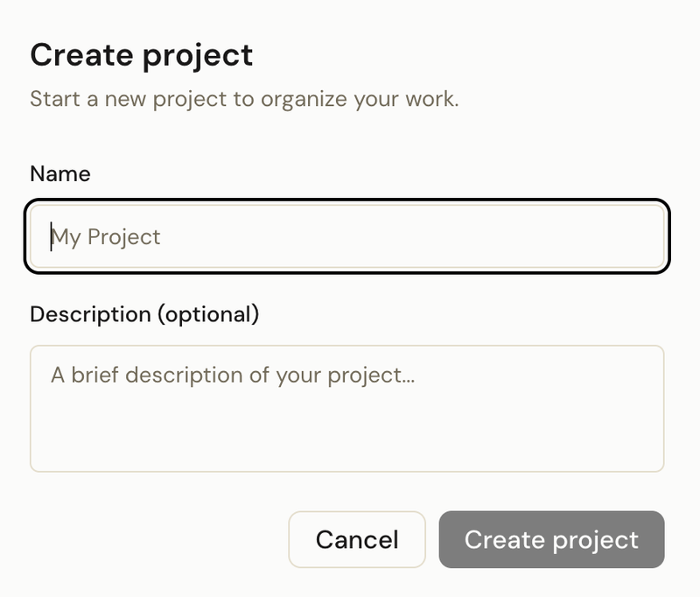Screen dimensions: 700x597
Task: Click the Create project dialog heading
Action: (x=142, y=55)
